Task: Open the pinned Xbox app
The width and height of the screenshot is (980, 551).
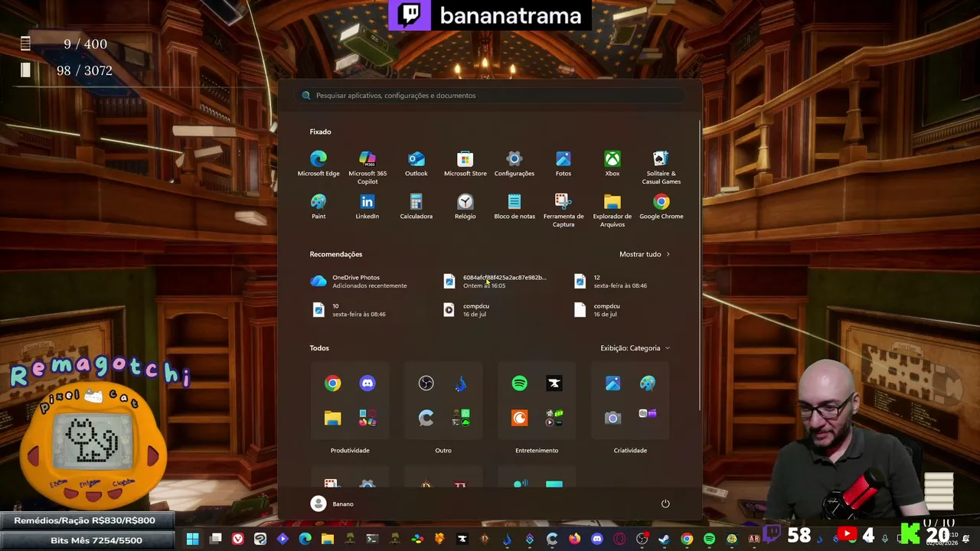Action: tap(612, 164)
